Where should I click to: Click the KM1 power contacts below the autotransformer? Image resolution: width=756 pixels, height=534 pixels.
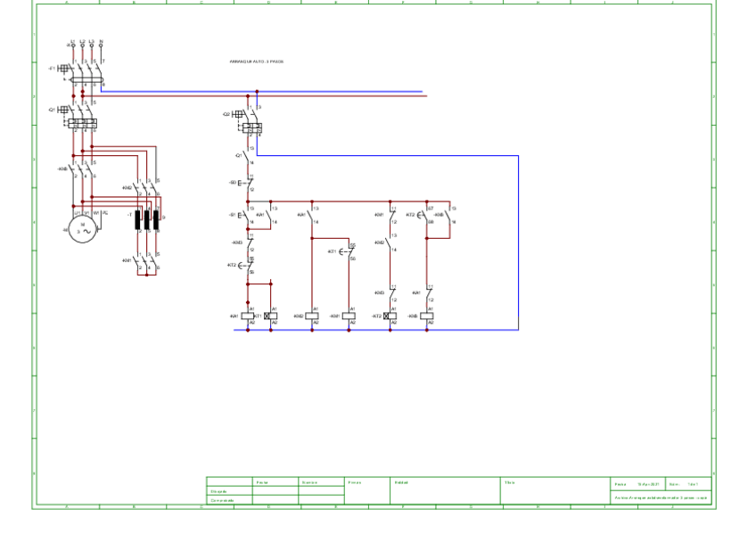(147, 260)
